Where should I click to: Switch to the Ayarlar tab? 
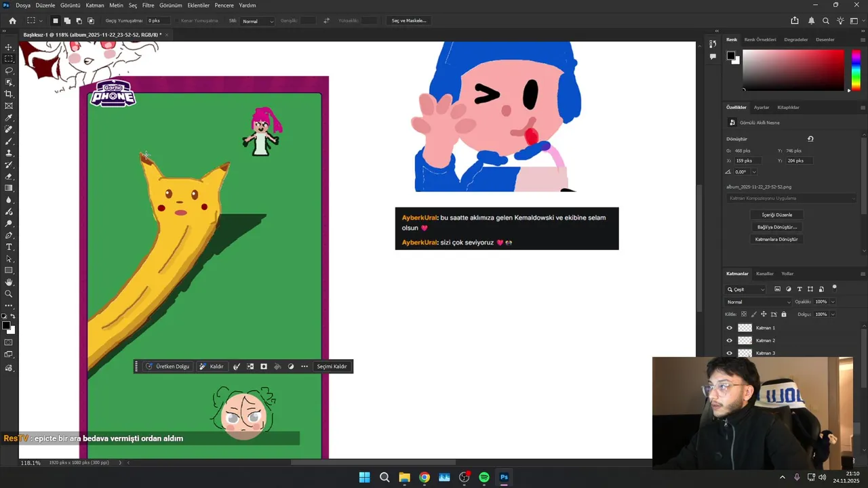click(762, 107)
